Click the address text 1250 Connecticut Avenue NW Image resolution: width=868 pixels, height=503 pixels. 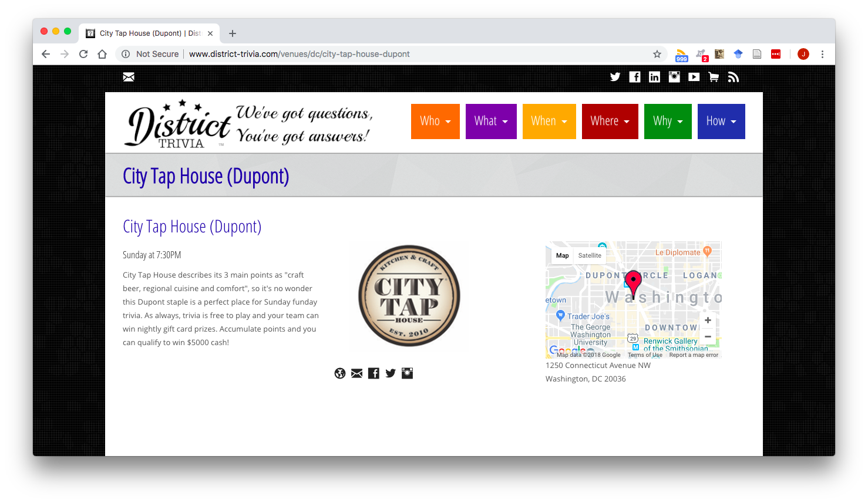pos(598,365)
